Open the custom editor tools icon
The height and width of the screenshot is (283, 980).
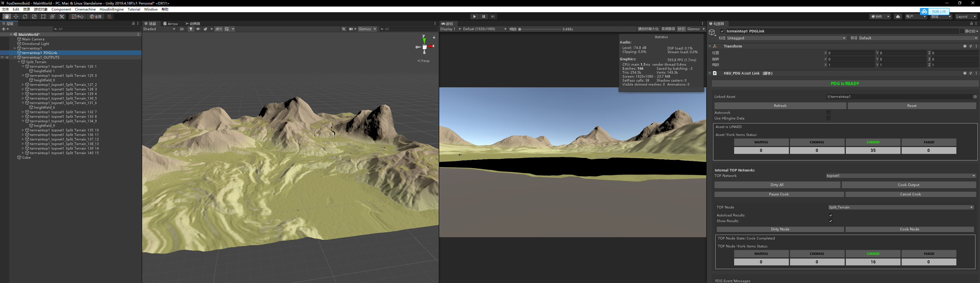coord(62,17)
